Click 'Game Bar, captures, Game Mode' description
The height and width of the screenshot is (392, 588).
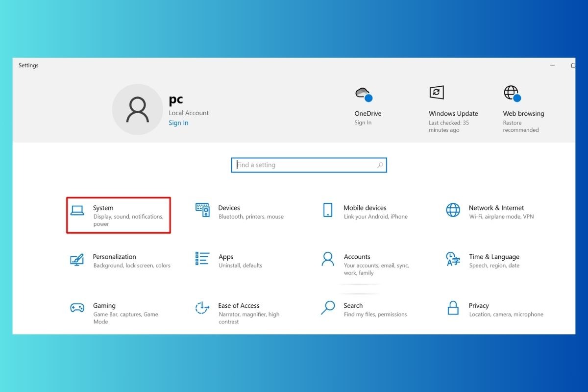tap(125, 318)
